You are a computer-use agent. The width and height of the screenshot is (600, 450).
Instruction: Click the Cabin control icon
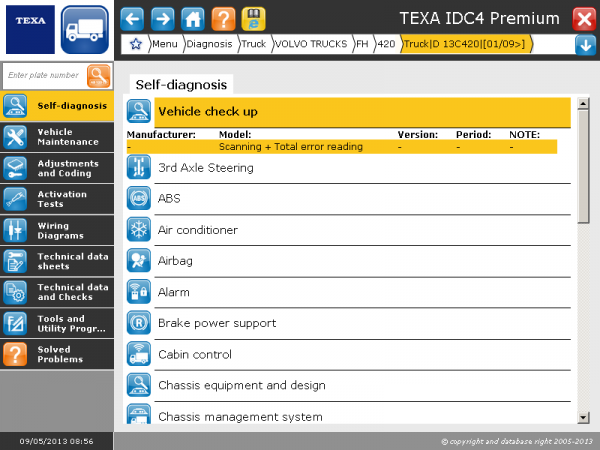139,354
